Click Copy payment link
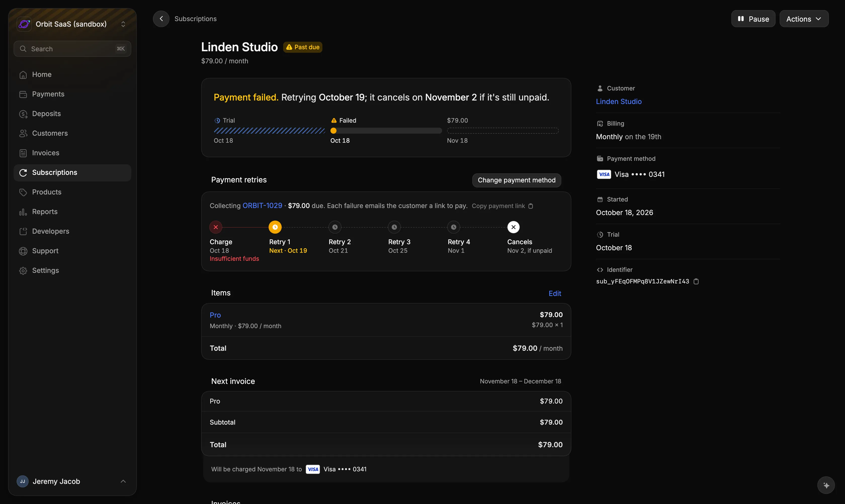The height and width of the screenshot is (504, 845). (x=502, y=206)
